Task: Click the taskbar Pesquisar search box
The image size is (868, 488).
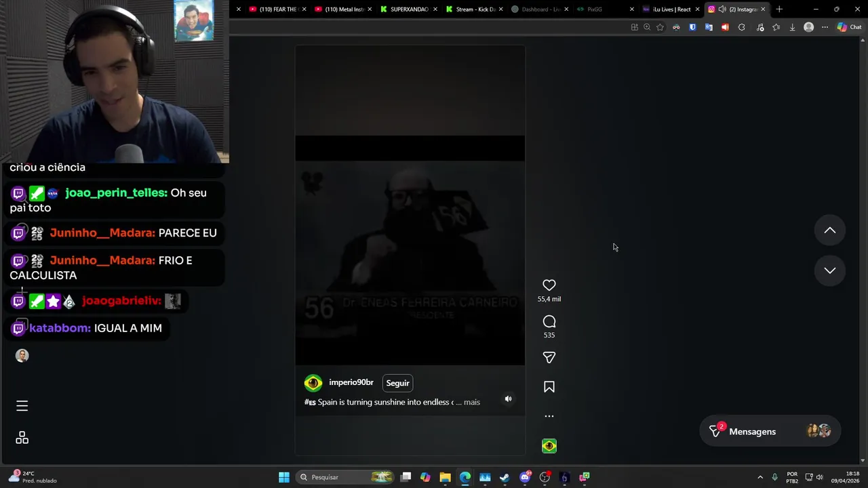Action: coord(345,477)
